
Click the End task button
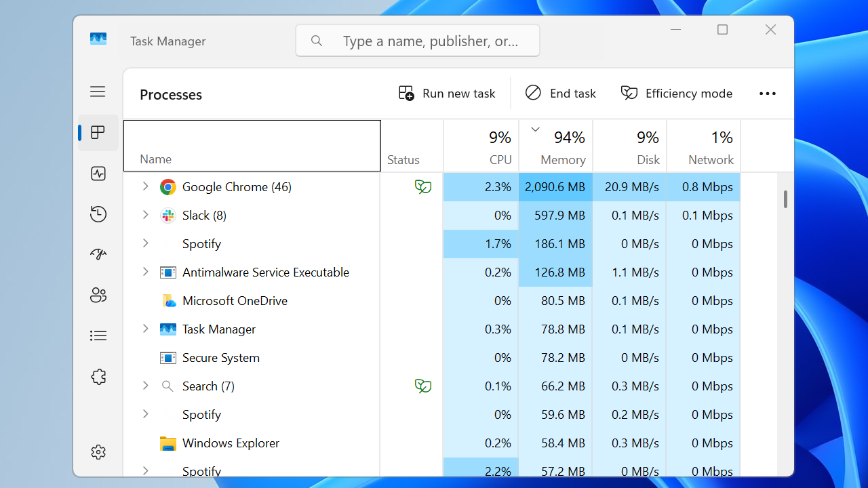coord(561,94)
